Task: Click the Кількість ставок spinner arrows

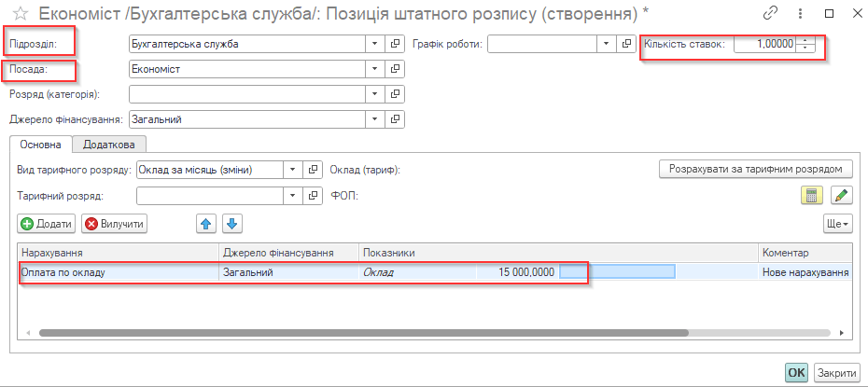Action: 805,44
